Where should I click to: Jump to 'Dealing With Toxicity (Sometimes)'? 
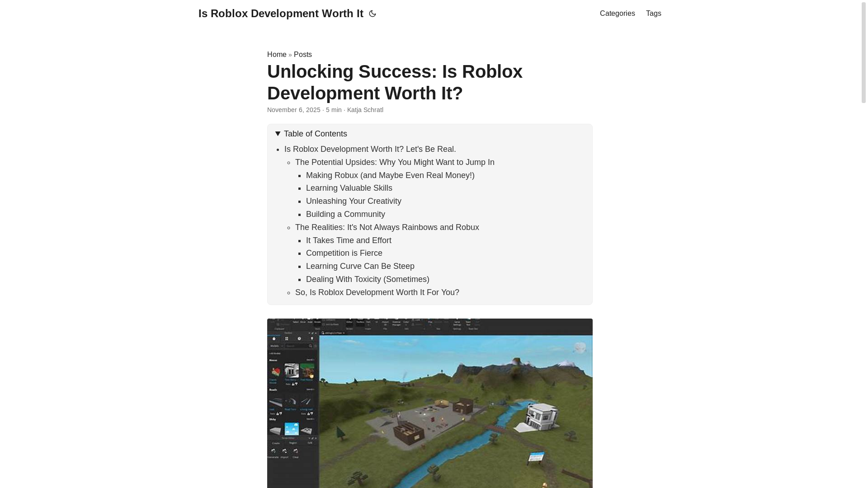[368, 279]
